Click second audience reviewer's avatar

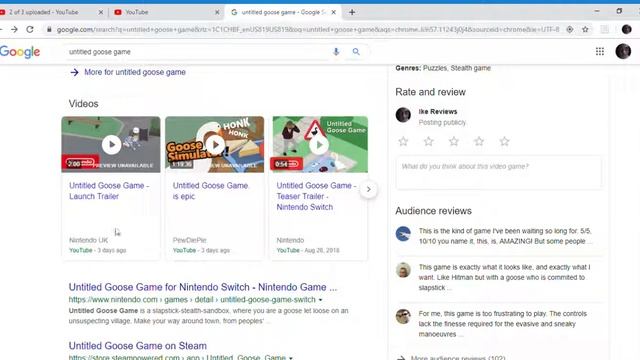click(403, 270)
